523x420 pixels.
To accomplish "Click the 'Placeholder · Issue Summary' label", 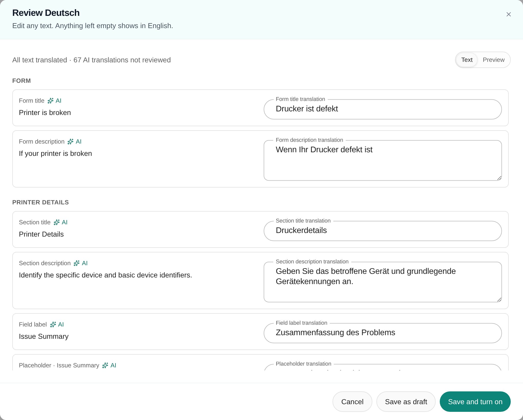I will pos(59,365).
